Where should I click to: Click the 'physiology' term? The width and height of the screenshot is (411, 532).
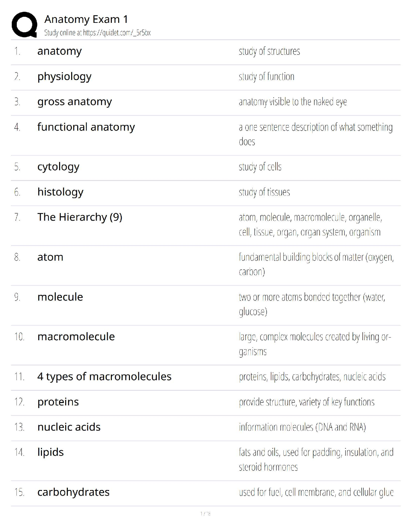tap(64, 77)
